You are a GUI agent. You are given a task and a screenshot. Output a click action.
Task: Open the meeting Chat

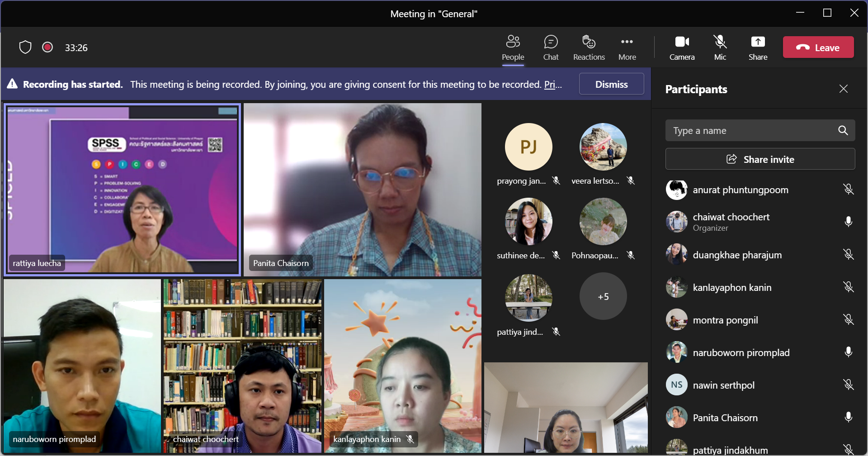coord(551,47)
